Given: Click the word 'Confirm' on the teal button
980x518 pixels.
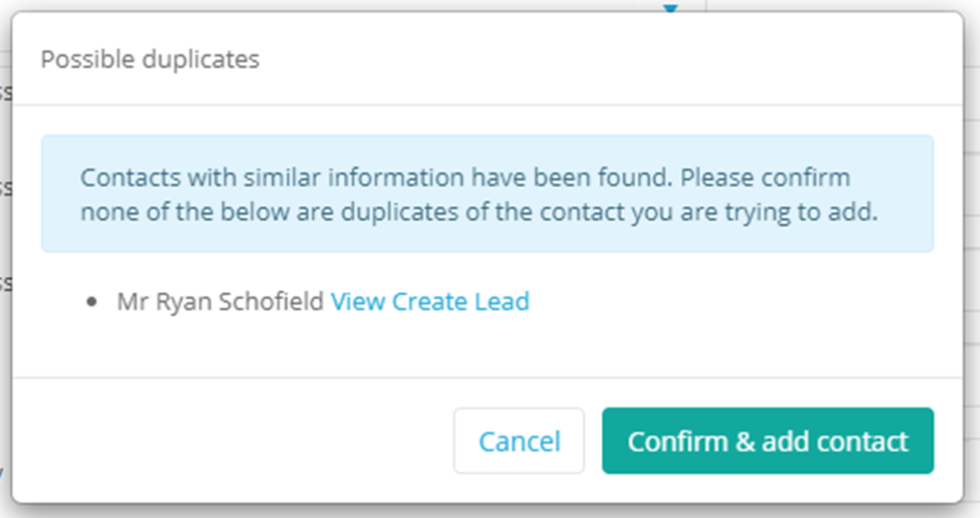Looking at the screenshot, I should [x=679, y=441].
